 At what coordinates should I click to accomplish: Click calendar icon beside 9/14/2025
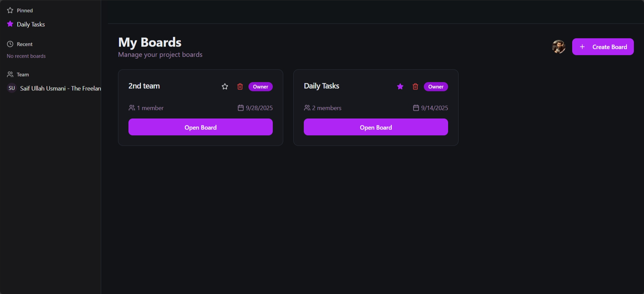[x=416, y=108]
